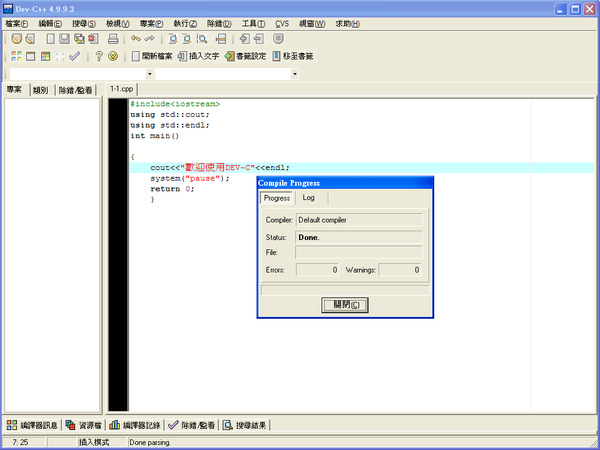Switch to the Log tab
Viewport: 600px width, 450px height.
[308, 197]
